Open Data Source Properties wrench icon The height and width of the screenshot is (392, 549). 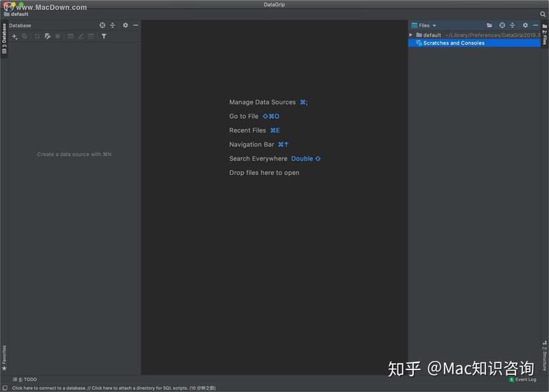click(47, 36)
